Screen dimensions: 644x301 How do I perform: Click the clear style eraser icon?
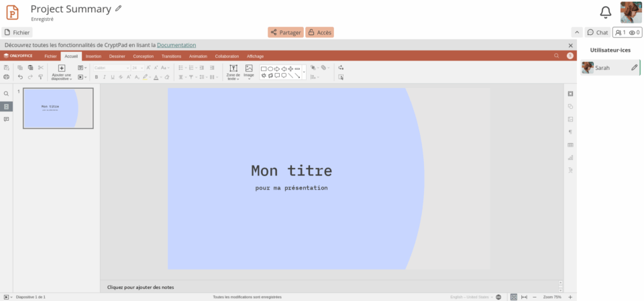pos(167,77)
